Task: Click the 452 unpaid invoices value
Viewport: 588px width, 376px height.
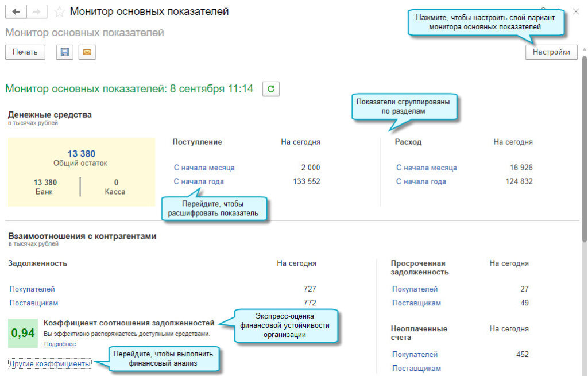Action: click(523, 354)
